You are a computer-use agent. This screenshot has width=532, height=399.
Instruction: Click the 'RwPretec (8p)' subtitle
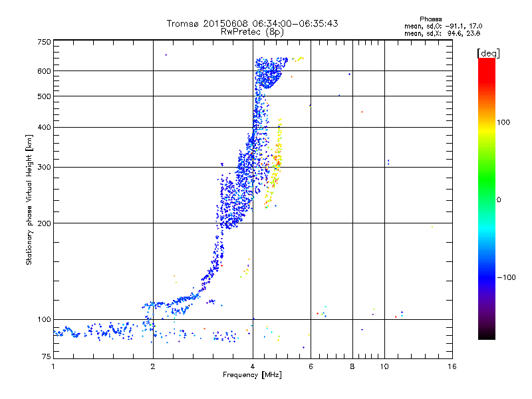tap(252, 32)
